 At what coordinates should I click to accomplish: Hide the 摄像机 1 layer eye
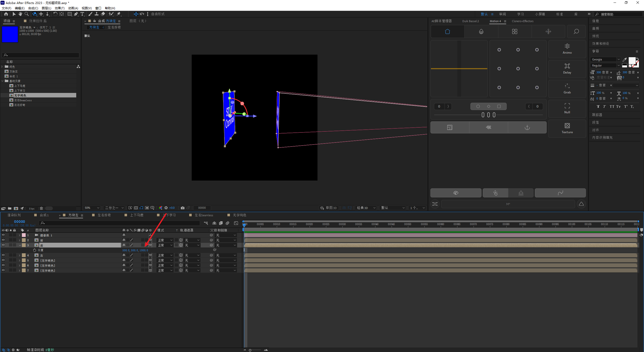(x=3, y=235)
